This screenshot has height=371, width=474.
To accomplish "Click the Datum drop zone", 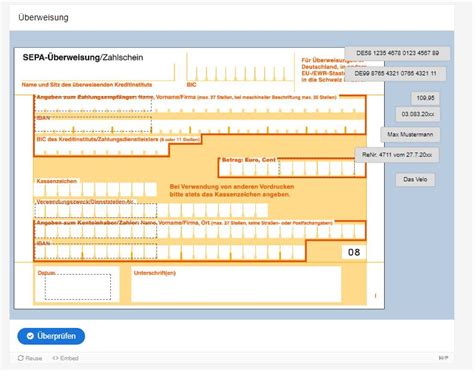I will click(x=78, y=287).
